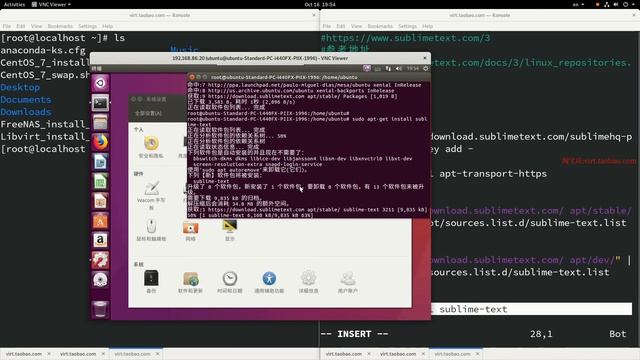Image resolution: width=640 pixels, height=360 pixels.
Task: Open the 网络 network settings icon
Action: pos(190,231)
